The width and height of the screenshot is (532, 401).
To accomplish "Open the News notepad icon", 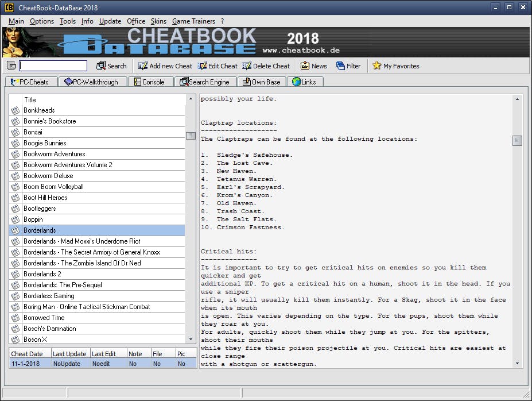I will pos(305,65).
